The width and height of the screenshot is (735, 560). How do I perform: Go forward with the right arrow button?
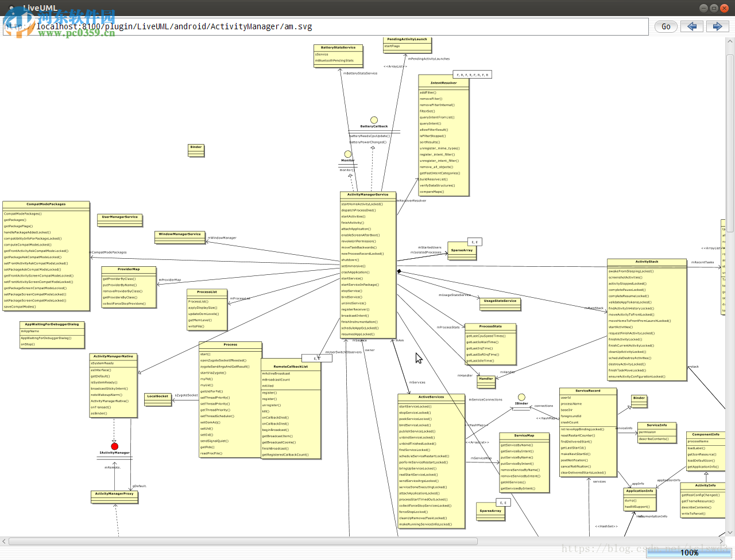(717, 26)
